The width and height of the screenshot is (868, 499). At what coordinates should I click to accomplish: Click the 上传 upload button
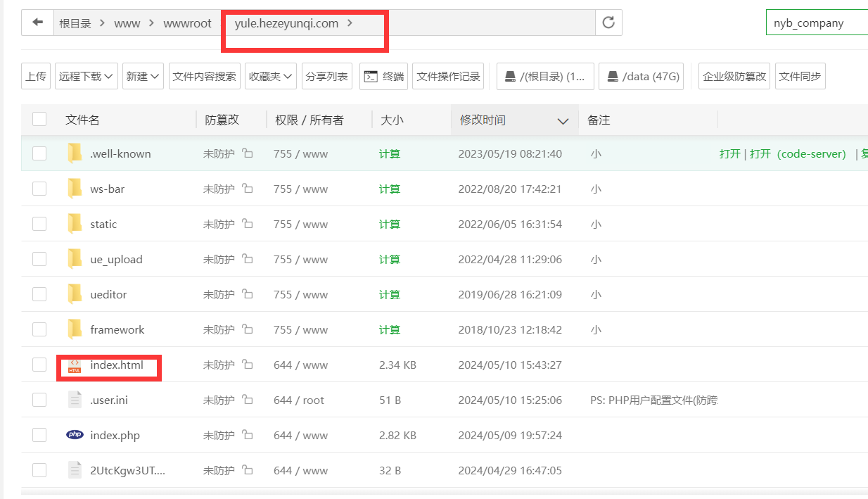(x=36, y=76)
